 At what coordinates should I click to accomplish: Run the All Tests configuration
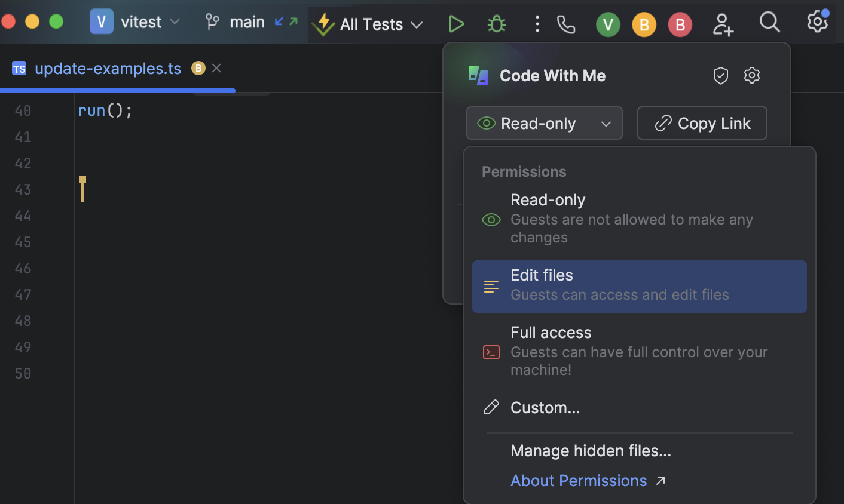click(456, 24)
